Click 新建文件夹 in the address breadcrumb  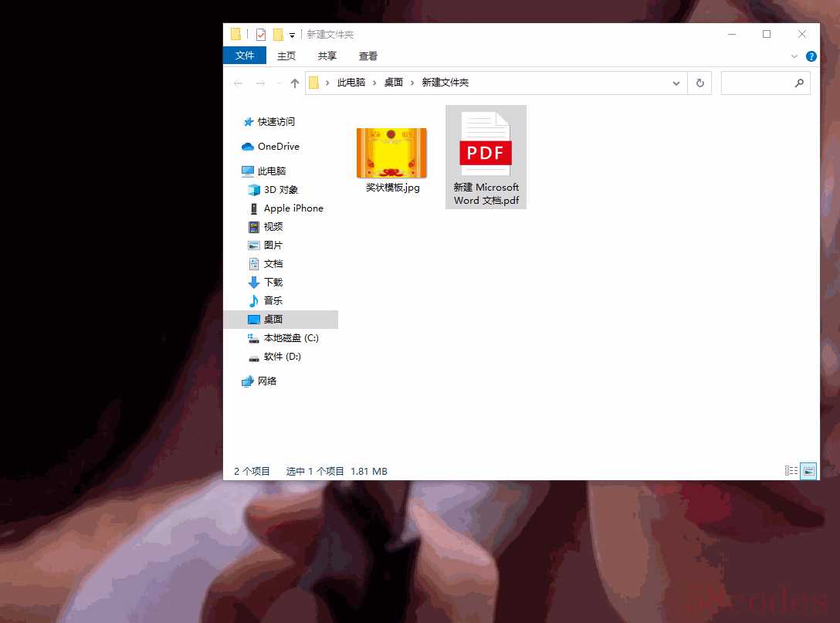(x=445, y=83)
